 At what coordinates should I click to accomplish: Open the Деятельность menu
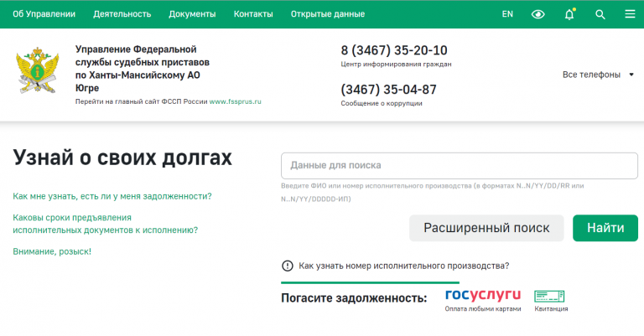pyautogui.click(x=122, y=14)
